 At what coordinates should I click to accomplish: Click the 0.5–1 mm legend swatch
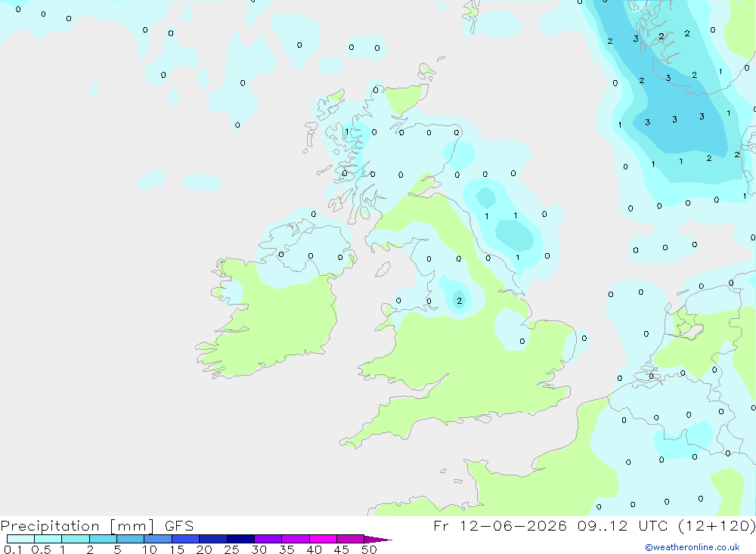click(x=48, y=539)
